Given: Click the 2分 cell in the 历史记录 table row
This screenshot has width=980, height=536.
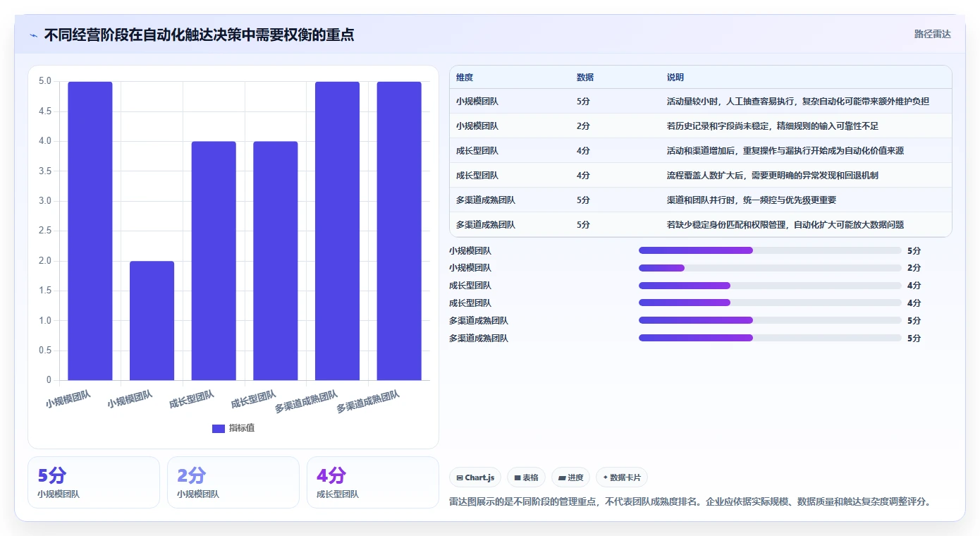Looking at the screenshot, I should tap(583, 126).
